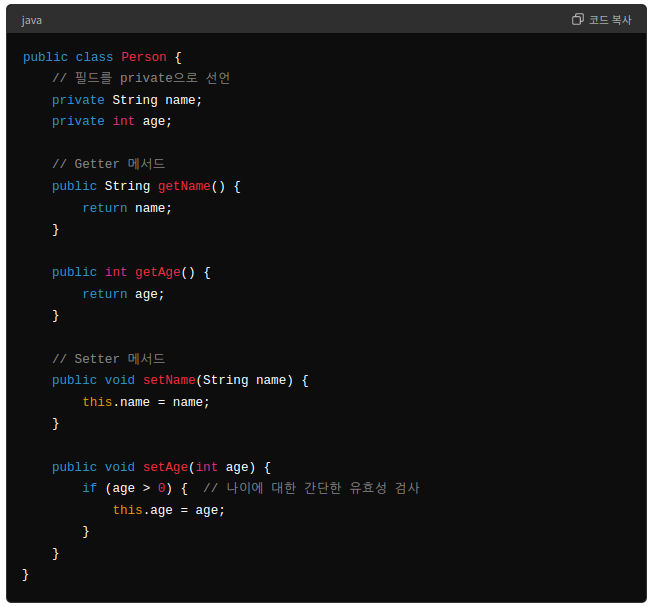The image size is (653, 607).
Task: Click the class name 'Person'
Action: pyautogui.click(x=144, y=57)
